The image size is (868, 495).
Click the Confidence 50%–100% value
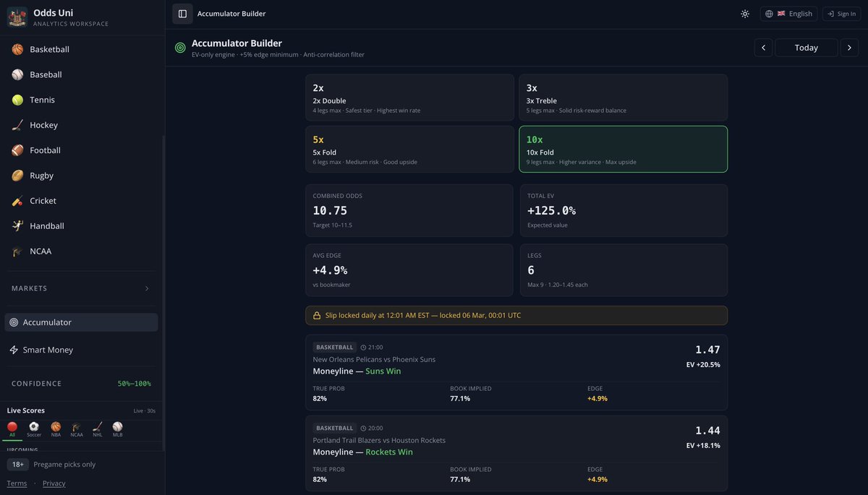[135, 384]
